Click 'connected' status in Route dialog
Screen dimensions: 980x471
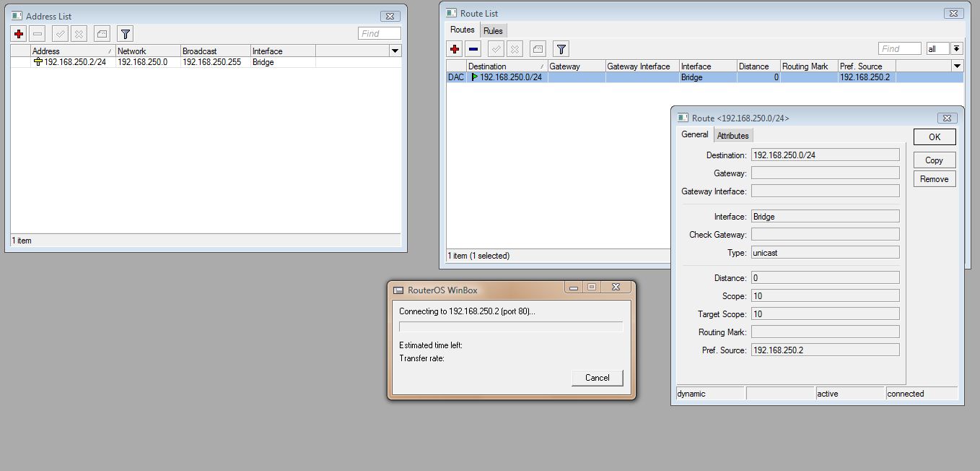tap(922, 394)
